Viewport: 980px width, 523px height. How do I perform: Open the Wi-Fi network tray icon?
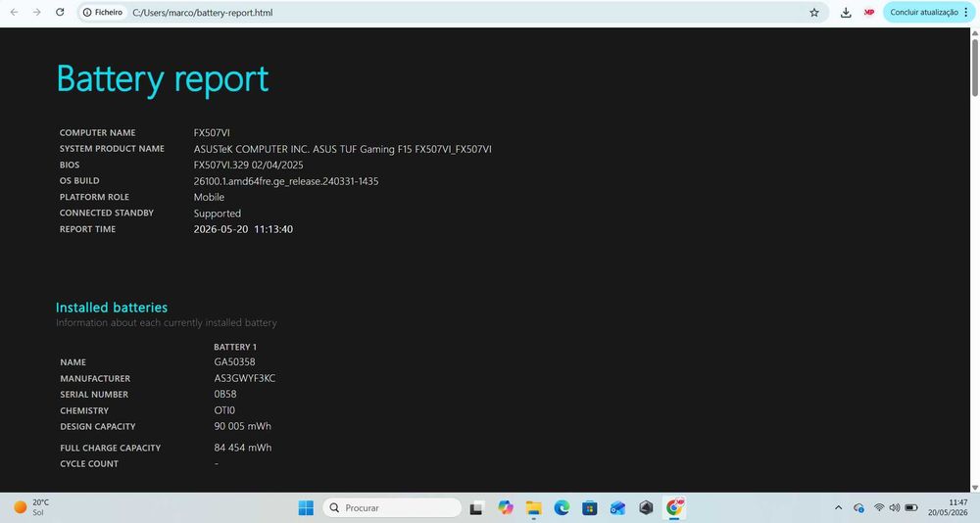click(x=879, y=507)
